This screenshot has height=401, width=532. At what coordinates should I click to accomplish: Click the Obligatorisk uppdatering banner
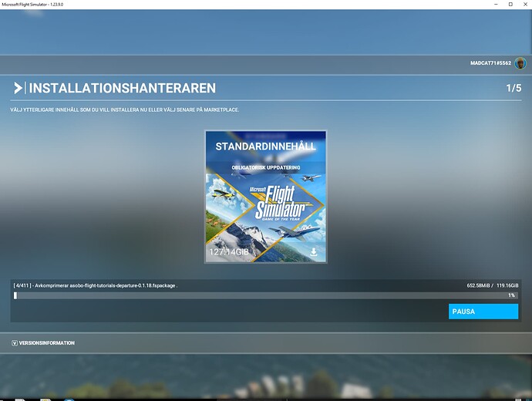tap(265, 167)
